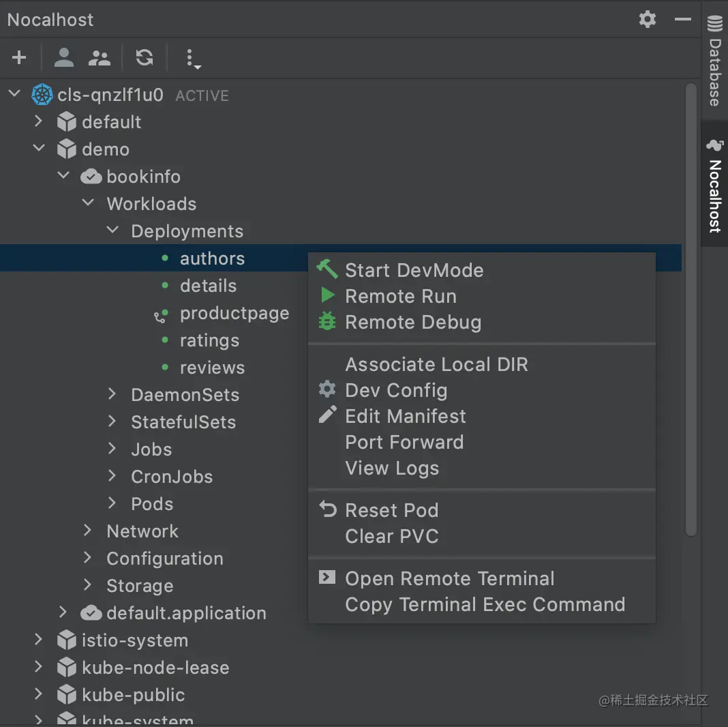The width and height of the screenshot is (728, 727).
Task: Expand the Pods node
Action: click(x=112, y=503)
